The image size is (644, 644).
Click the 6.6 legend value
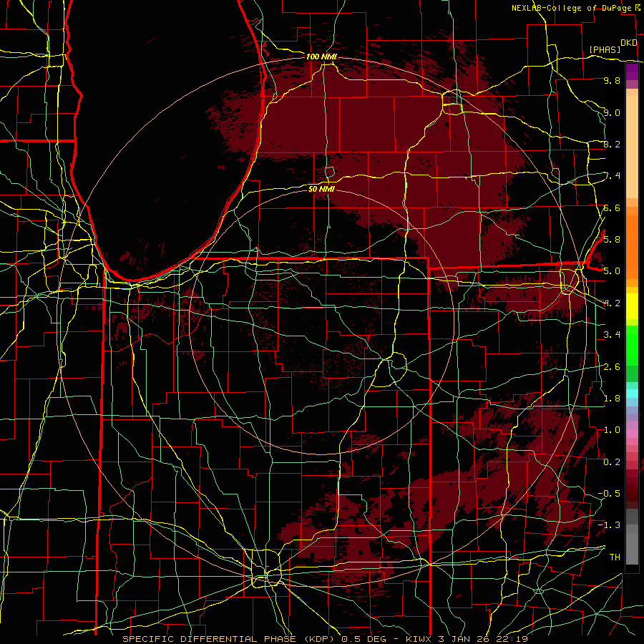coord(612,208)
